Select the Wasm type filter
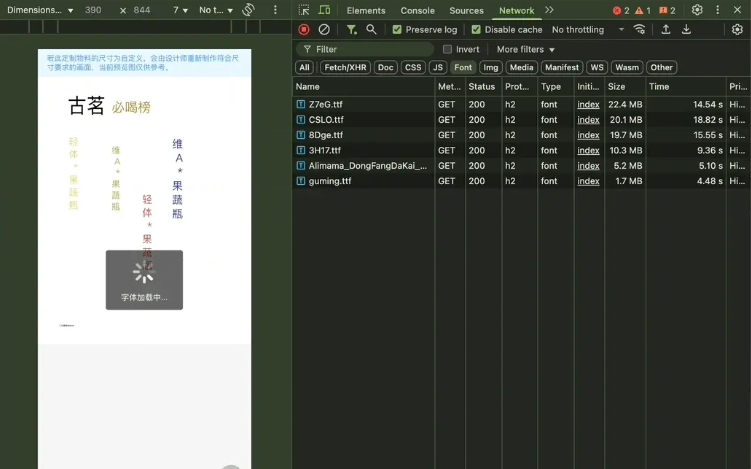 (x=627, y=68)
